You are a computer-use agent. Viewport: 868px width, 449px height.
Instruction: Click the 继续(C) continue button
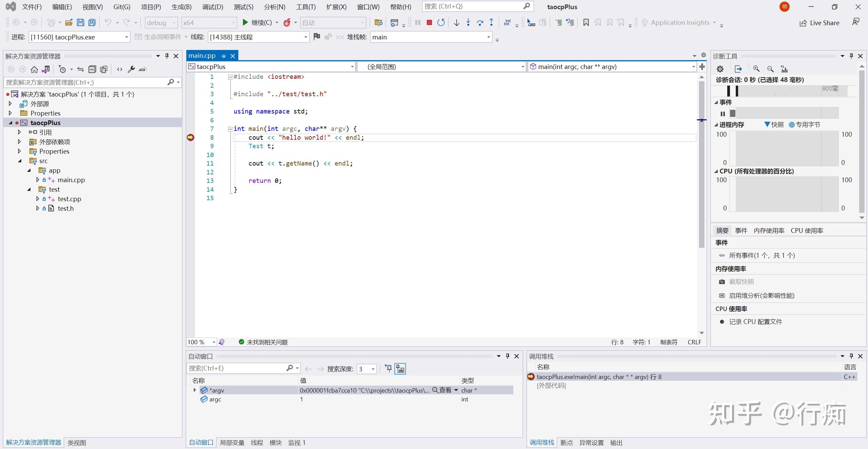click(257, 23)
